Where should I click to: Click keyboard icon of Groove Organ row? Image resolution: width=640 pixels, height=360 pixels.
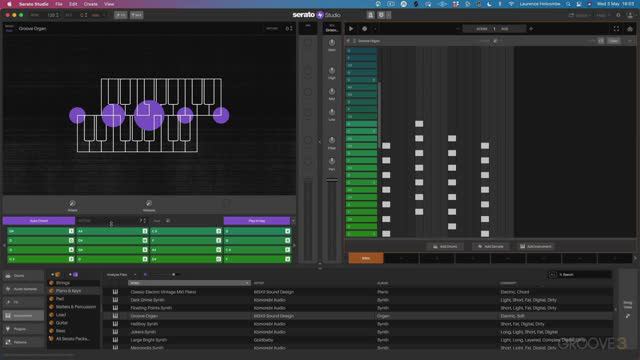(x=116, y=316)
